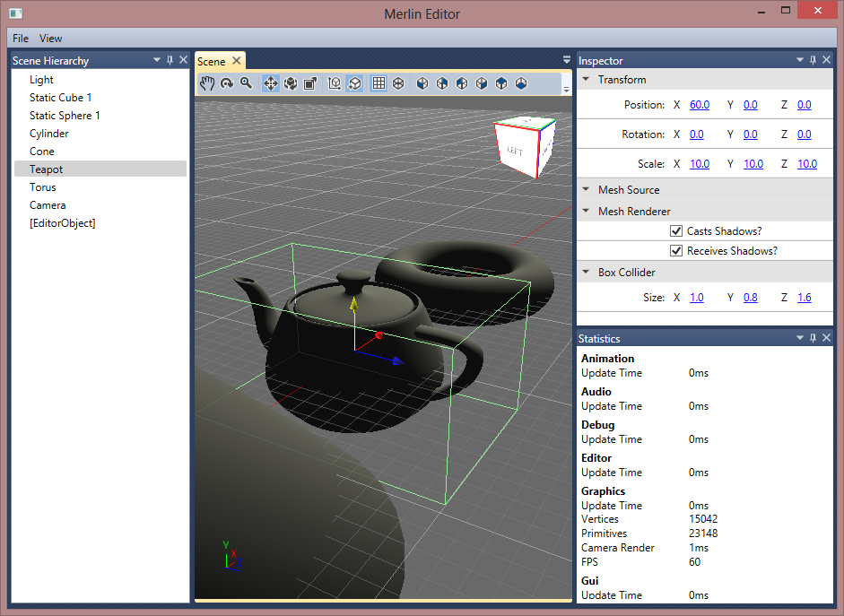Edit the Box Collider Size Z value

tap(805, 297)
